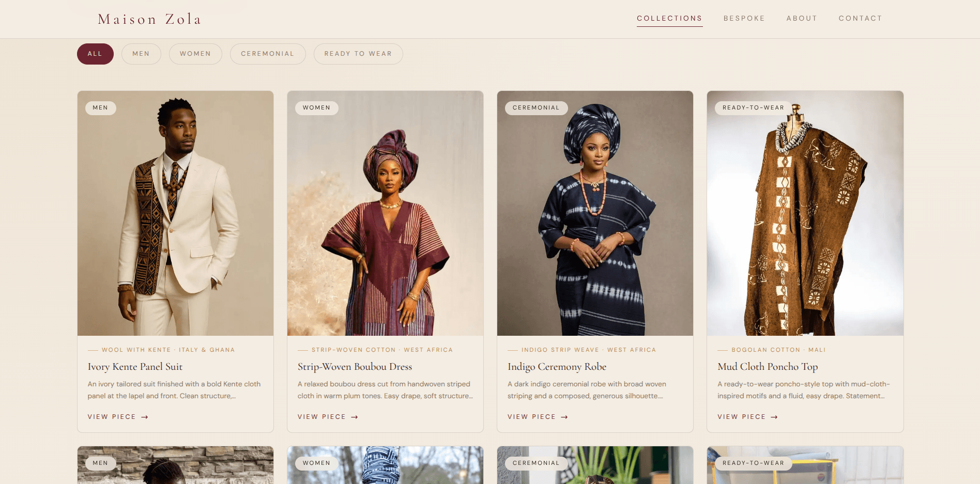Click description starting 'An ivory tailored suit'
Viewport: 980px width, 484px height.
tap(174, 390)
